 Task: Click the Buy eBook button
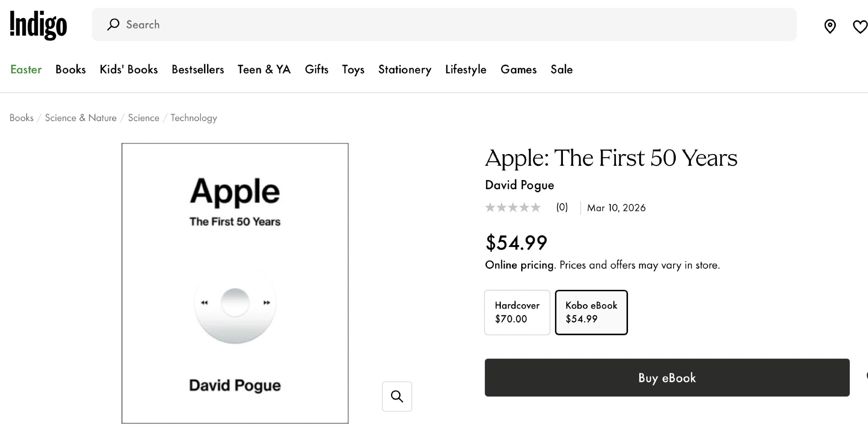(667, 377)
